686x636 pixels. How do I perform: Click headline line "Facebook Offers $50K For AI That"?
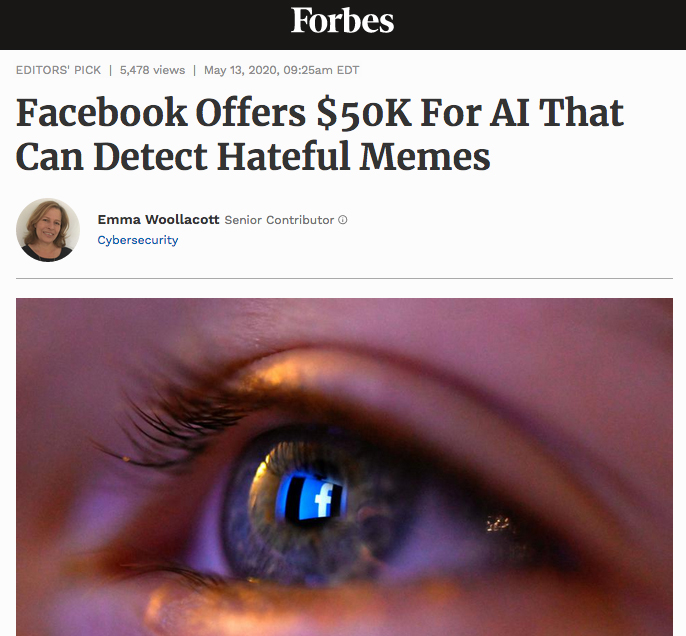click(320, 113)
